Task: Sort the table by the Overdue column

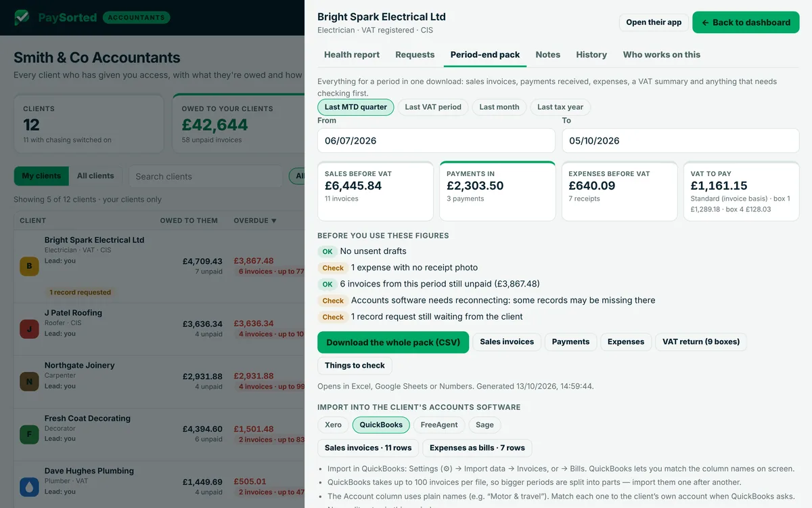Action: point(255,221)
